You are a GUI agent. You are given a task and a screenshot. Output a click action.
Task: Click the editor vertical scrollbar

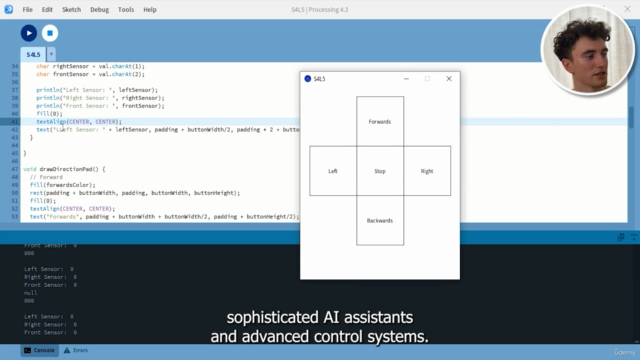(x=631, y=118)
